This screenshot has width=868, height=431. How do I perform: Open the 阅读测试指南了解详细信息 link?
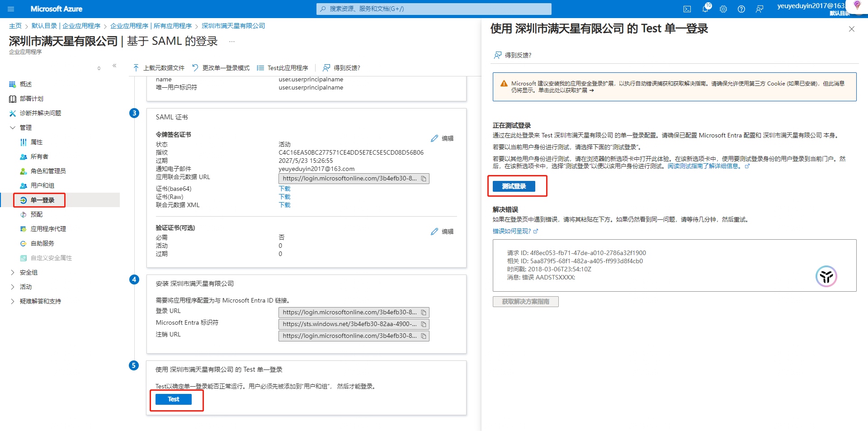[x=708, y=166]
